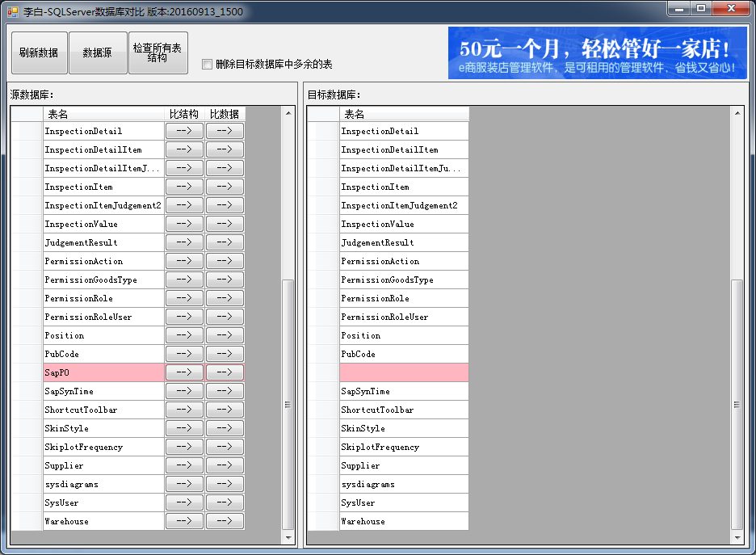Select target SapSynTime table cell
The height and width of the screenshot is (555, 756).
404,391
